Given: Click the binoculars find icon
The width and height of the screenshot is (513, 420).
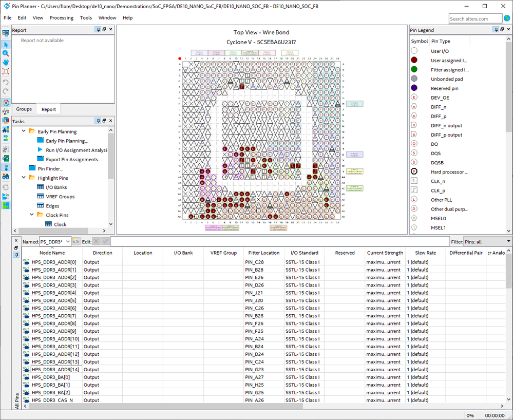Looking at the screenshot, I should (x=6, y=176).
